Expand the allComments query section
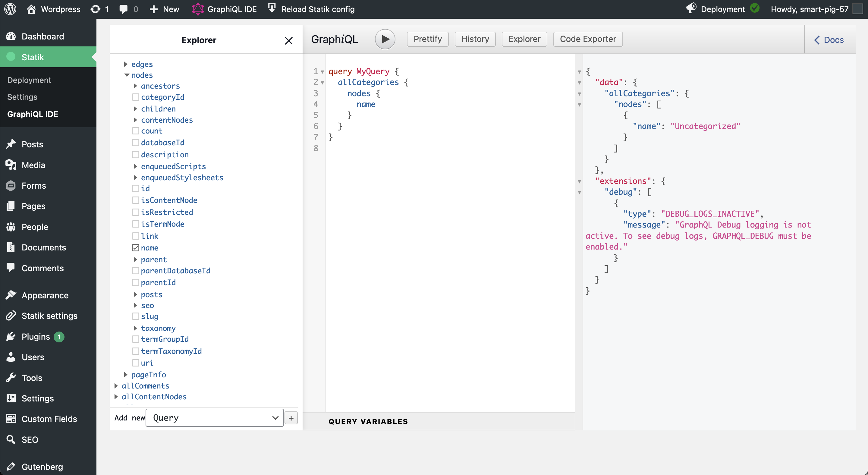 [x=116, y=385]
